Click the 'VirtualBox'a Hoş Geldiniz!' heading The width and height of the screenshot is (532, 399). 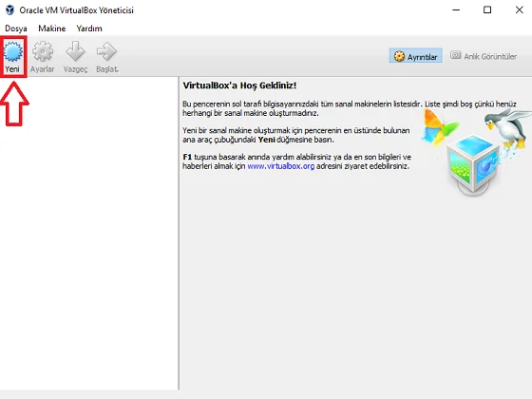pos(239,85)
